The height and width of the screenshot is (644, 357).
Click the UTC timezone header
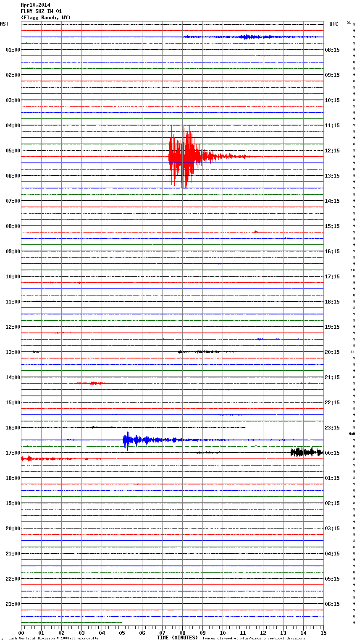(x=333, y=24)
